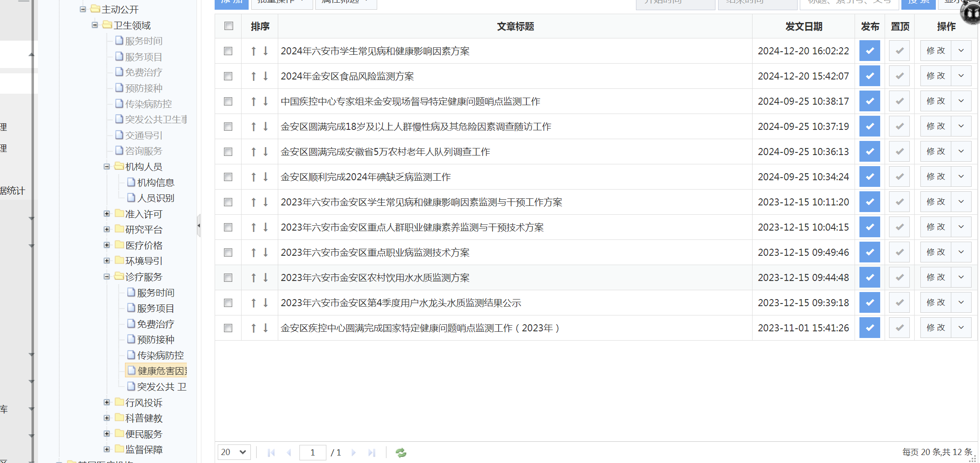Viewport: 980px width, 463px height.
Task: Expand the 准入许可 folder in tree
Action: pyautogui.click(x=107, y=214)
